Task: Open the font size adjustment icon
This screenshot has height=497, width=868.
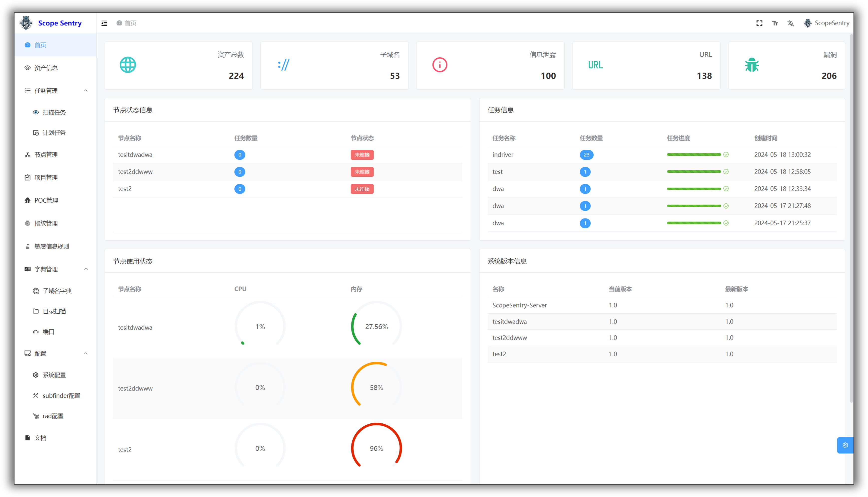Action: [775, 23]
